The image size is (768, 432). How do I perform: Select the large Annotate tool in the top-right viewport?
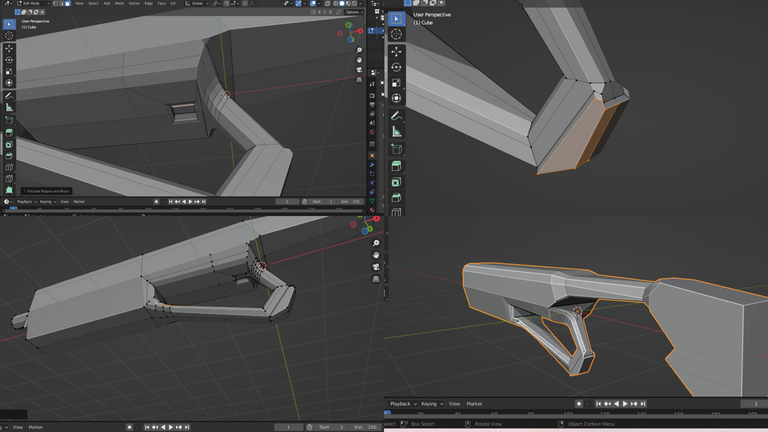click(x=396, y=116)
